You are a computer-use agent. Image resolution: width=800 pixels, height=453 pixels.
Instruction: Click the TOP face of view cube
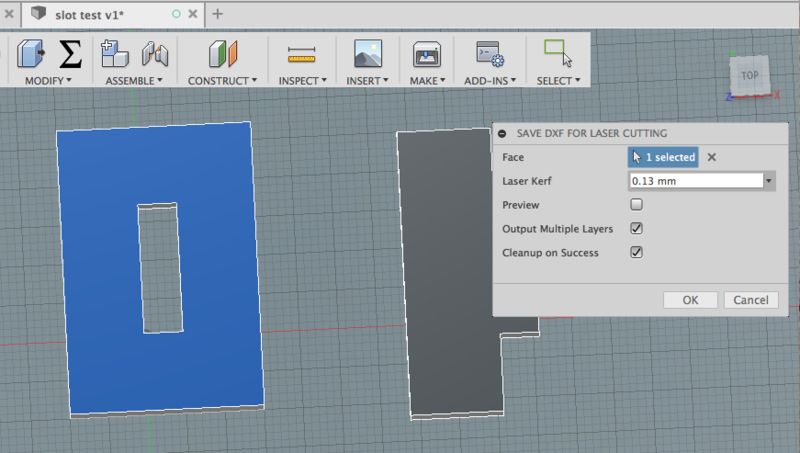(749, 76)
